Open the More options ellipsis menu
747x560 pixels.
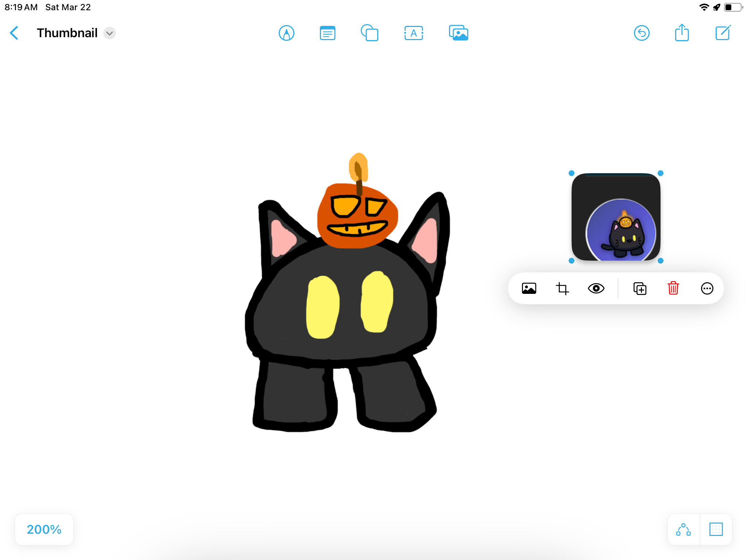pyautogui.click(x=707, y=288)
